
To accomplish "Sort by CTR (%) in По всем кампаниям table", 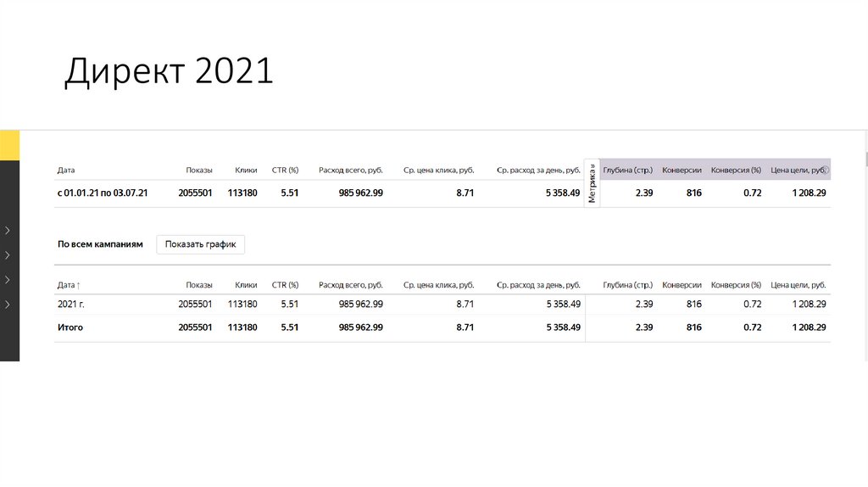I will (285, 285).
